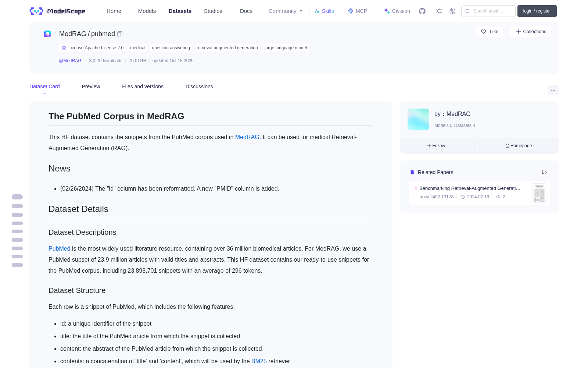Click the login / register button
The image size is (588, 368).
[x=537, y=11]
